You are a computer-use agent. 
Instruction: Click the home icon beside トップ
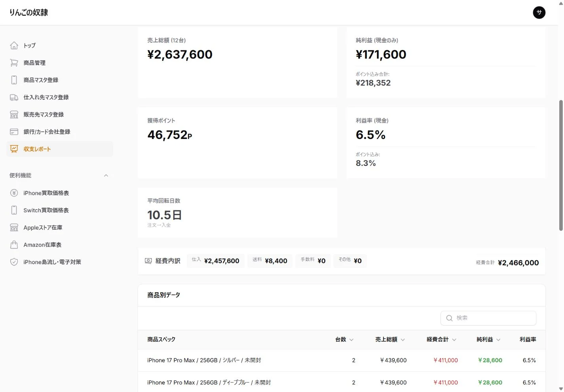pyautogui.click(x=14, y=46)
